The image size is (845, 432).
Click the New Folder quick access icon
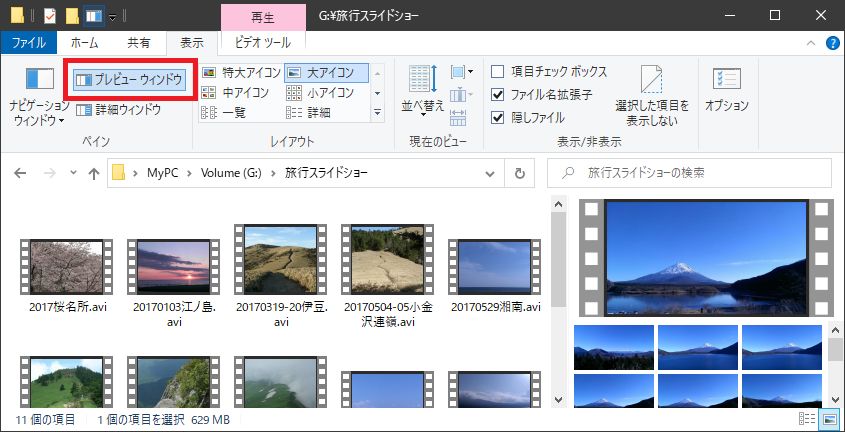click(72, 16)
